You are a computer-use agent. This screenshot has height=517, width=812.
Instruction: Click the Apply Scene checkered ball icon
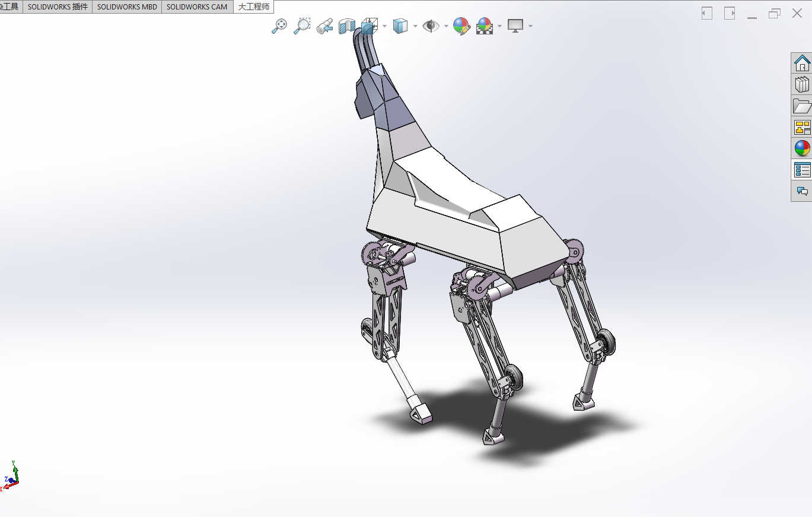[x=485, y=26]
